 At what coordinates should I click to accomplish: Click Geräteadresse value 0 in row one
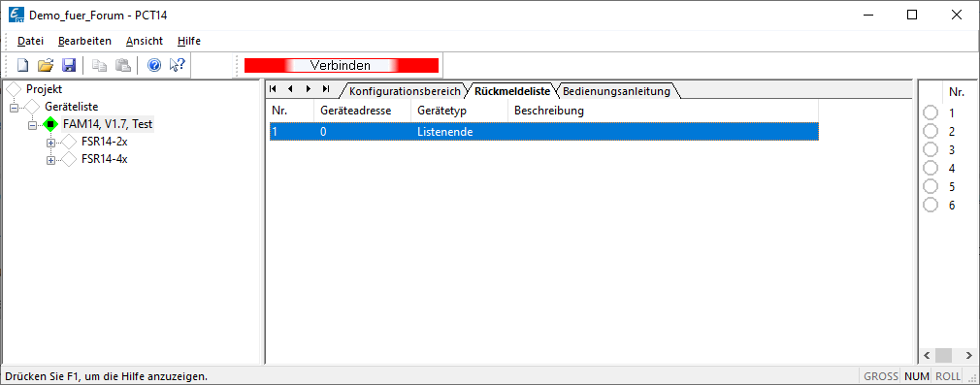pos(323,132)
